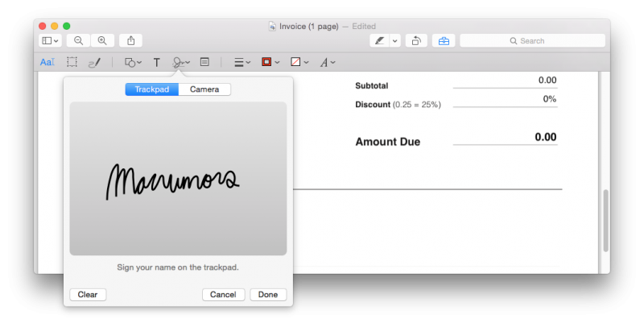
Task: Click the rotate page button
Action: point(416,40)
